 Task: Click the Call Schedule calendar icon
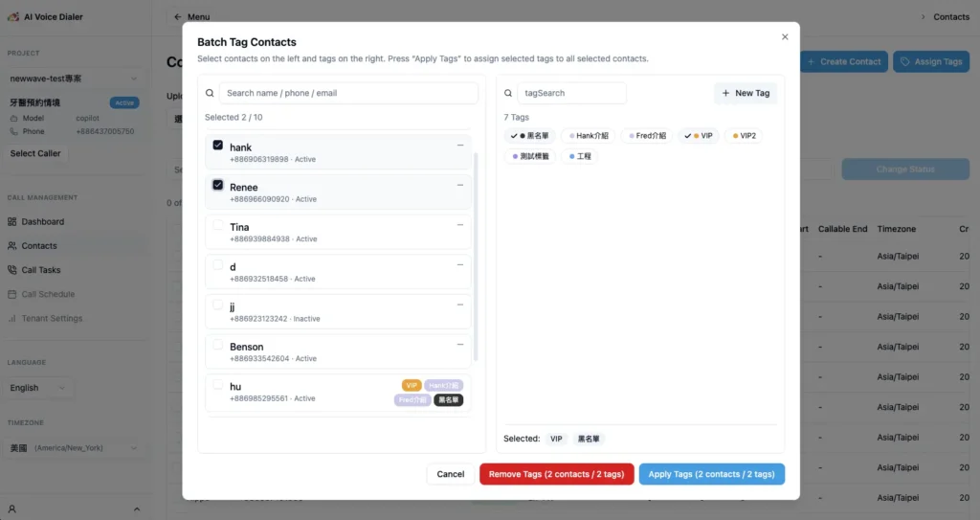coord(12,294)
